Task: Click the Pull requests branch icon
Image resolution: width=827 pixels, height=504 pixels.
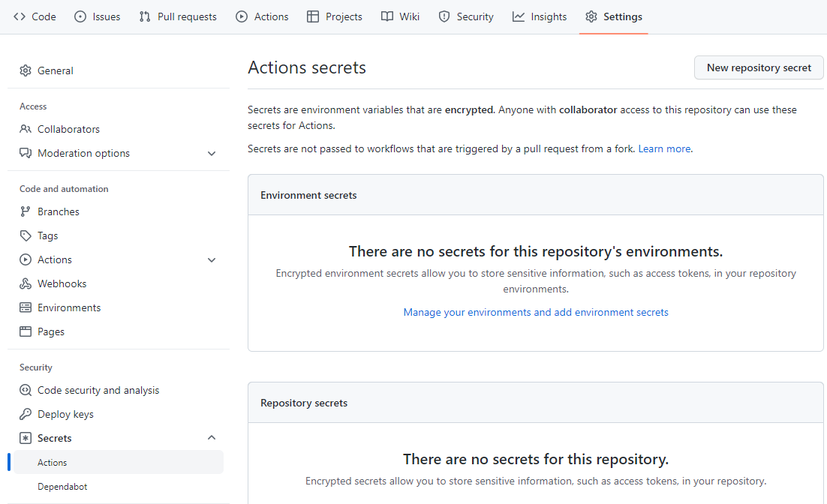Action: (x=145, y=16)
